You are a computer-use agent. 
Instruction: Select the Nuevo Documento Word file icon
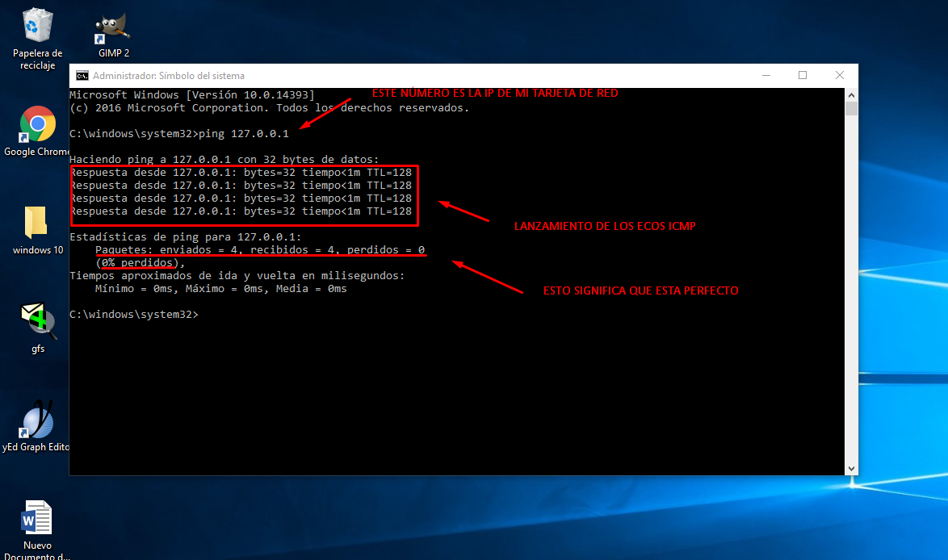[x=37, y=529]
